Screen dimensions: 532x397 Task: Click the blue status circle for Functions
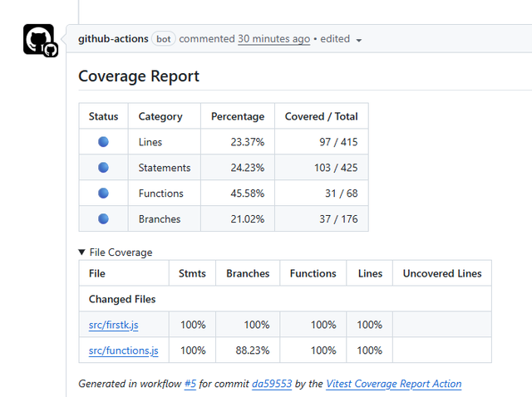(x=103, y=194)
